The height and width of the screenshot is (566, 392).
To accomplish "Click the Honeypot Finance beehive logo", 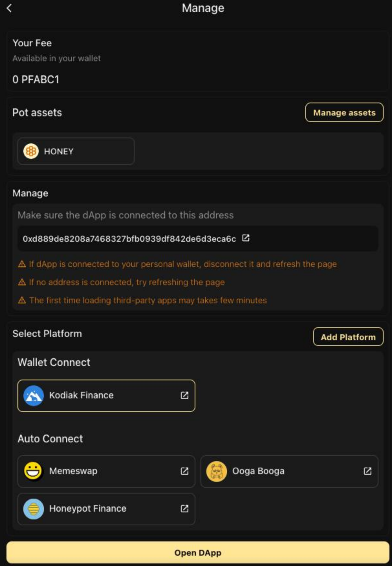I will coord(33,509).
